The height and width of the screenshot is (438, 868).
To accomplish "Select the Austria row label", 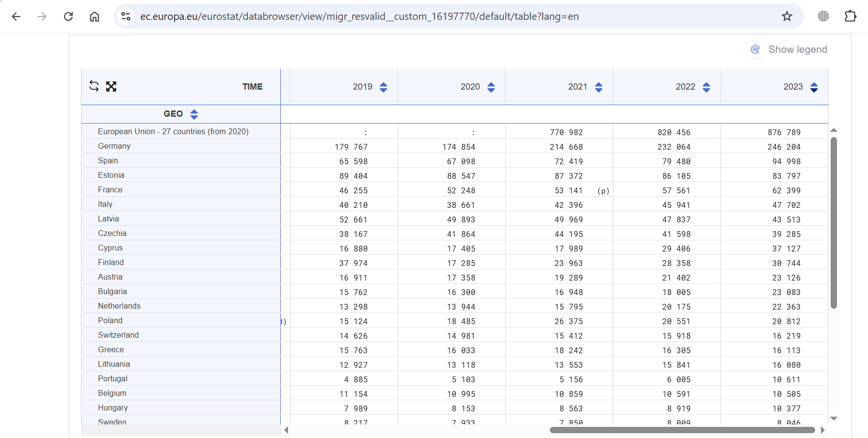I will click(x=110, y=277).
